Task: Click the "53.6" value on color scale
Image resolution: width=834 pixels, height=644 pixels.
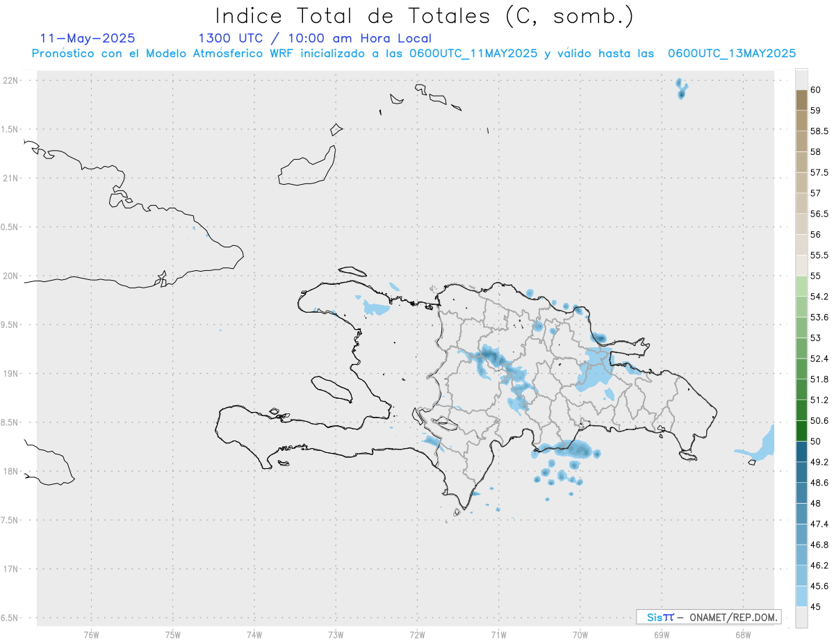Action: click(x=819, y=317)
